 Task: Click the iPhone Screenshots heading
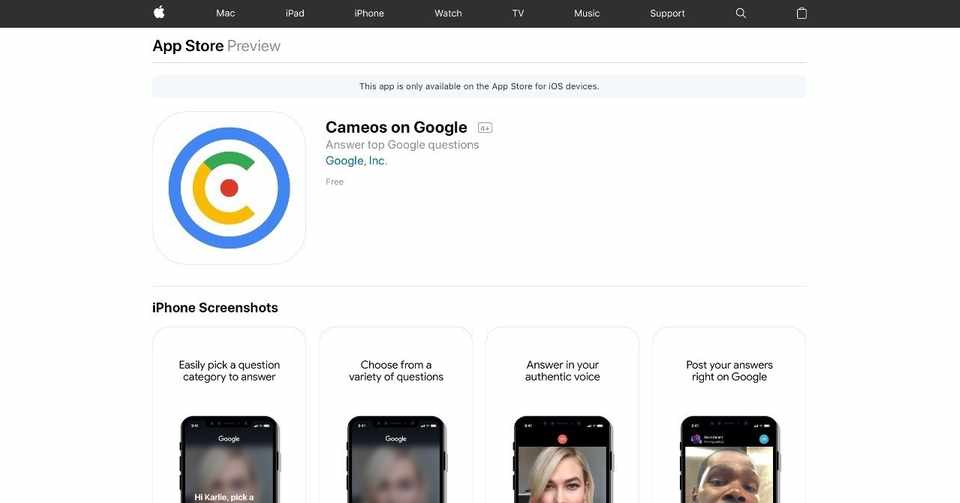coord(215,308)
